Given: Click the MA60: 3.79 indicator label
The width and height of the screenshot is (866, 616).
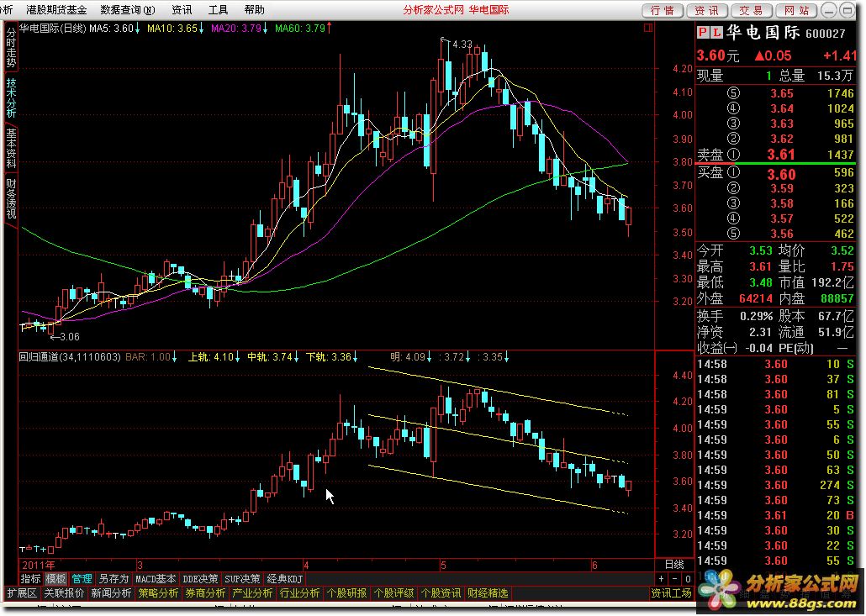Looking at the screenshot, I should click(304, 28).
